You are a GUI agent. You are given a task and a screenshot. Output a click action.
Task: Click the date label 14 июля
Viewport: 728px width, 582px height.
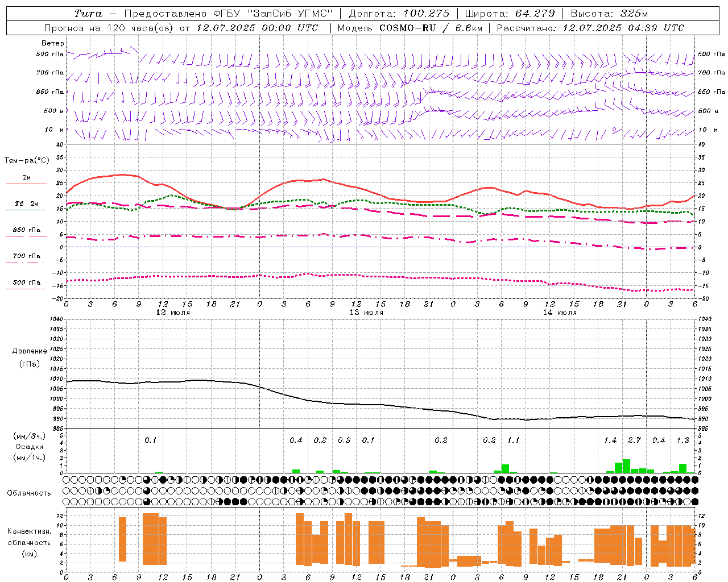point(560,313)
